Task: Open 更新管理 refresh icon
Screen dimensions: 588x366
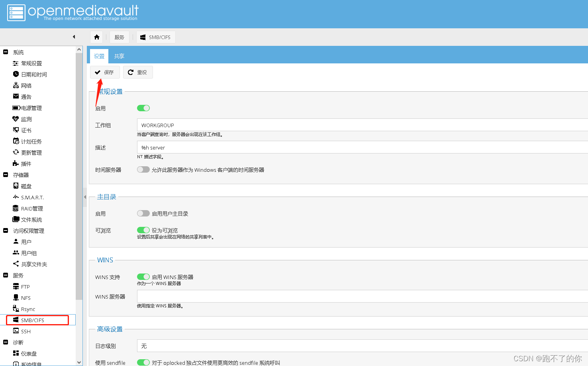Action: pos(16,152)
